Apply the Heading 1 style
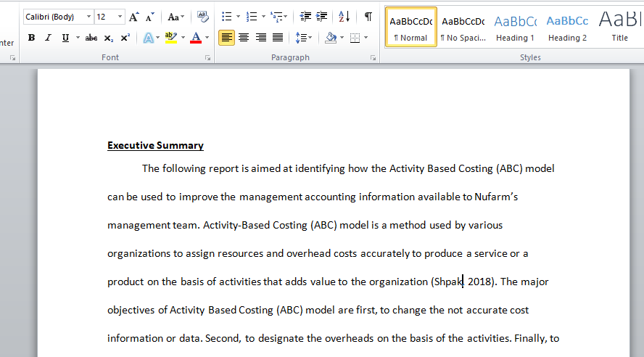644x357 pixels. (516, 27)
